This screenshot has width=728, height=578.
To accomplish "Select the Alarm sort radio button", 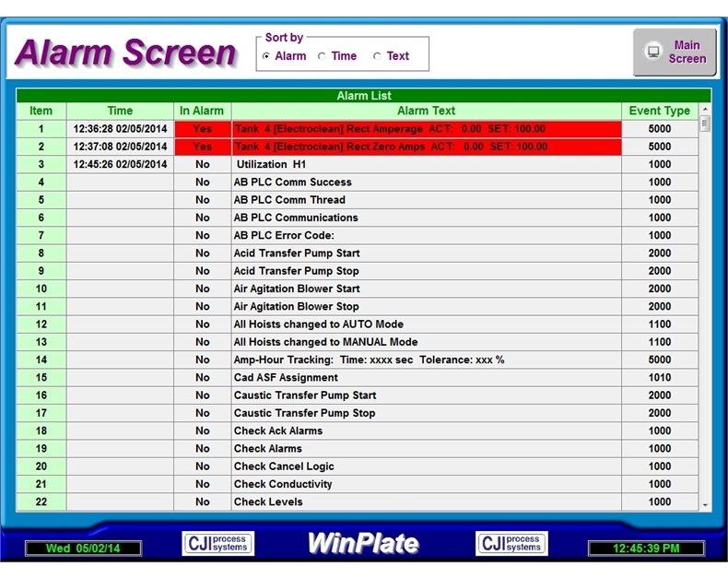I will coord(266,56).
